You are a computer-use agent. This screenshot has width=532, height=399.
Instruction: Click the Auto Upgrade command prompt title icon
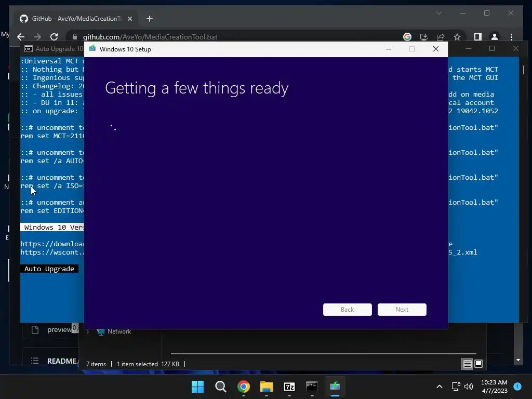coord(29,49)
